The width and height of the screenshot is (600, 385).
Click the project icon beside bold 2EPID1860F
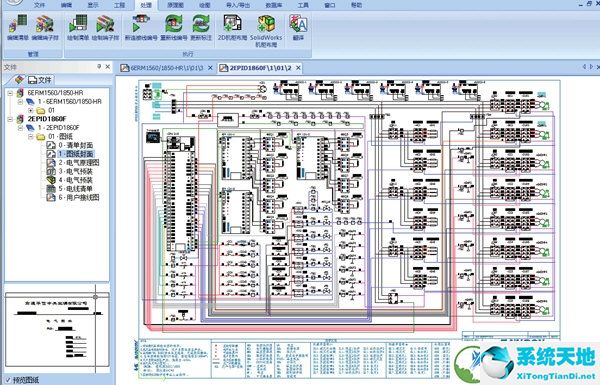[x=20, y=119]
